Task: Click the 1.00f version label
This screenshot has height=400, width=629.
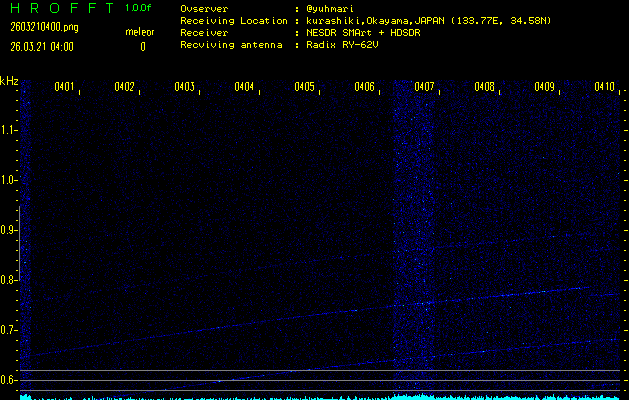Action: point(139,8)
